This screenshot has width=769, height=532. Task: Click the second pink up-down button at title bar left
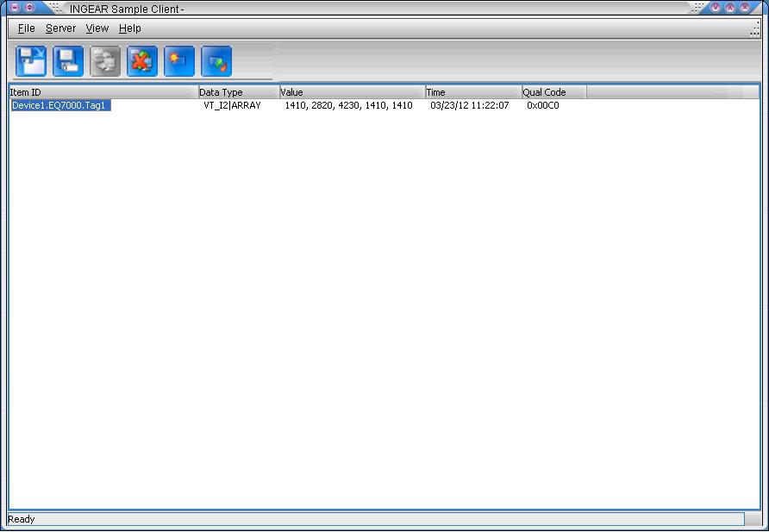[29, 8]
